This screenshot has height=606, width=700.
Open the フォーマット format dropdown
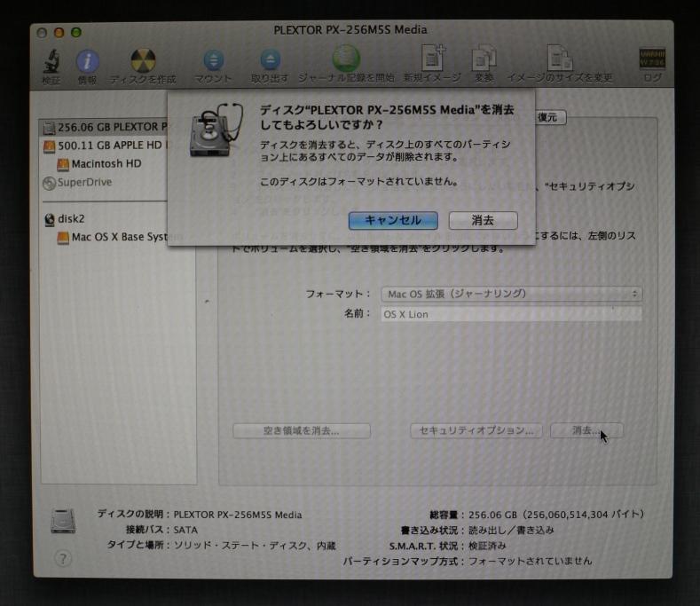(x=511, y=294)
